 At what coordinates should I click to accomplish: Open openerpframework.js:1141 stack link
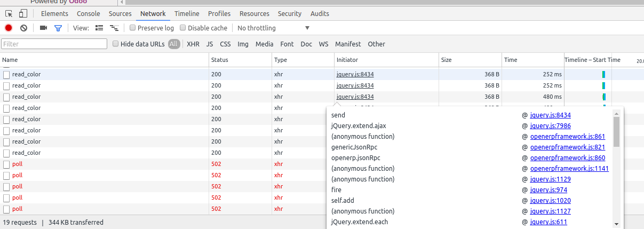coord(569,168)
